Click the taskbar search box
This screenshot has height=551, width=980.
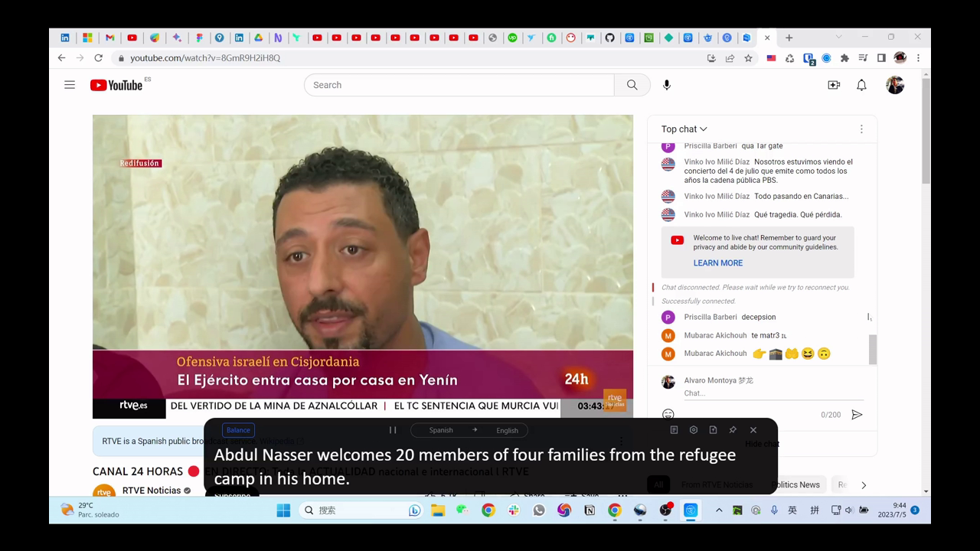[361, 510]
